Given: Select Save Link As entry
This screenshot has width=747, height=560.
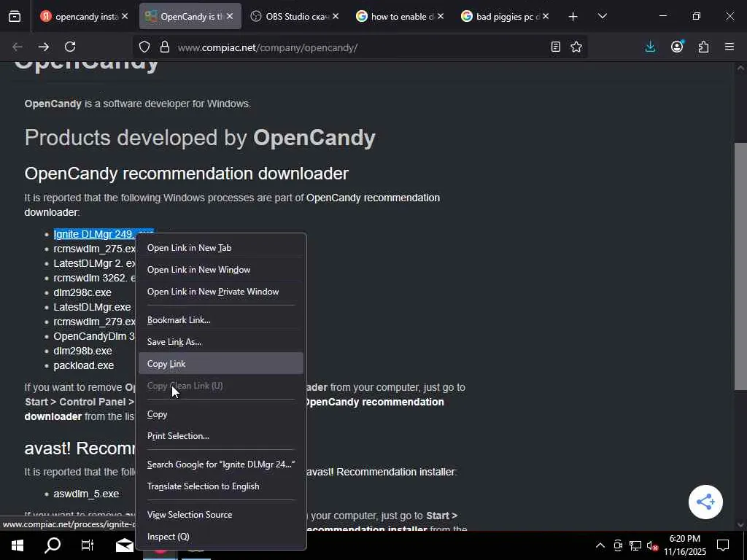Looking at the screenshot, I should point(220,342).
